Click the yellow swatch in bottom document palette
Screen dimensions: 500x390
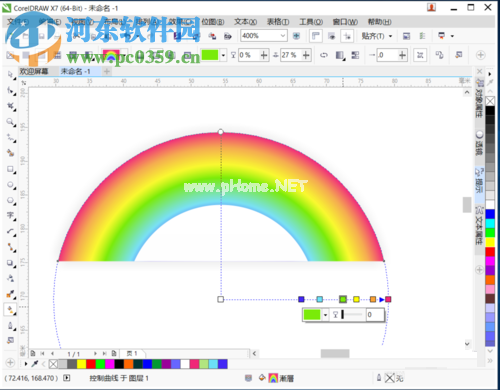[x=81, y=364]
